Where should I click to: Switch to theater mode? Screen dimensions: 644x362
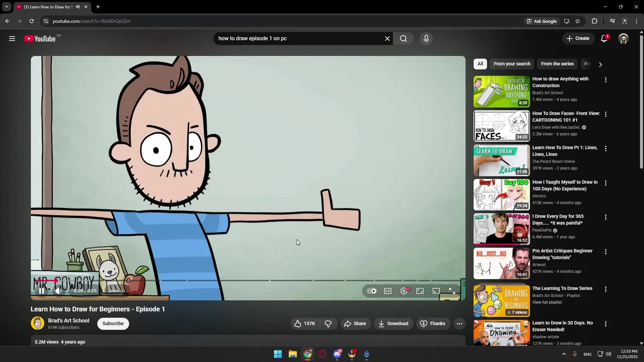click(420, 291)
